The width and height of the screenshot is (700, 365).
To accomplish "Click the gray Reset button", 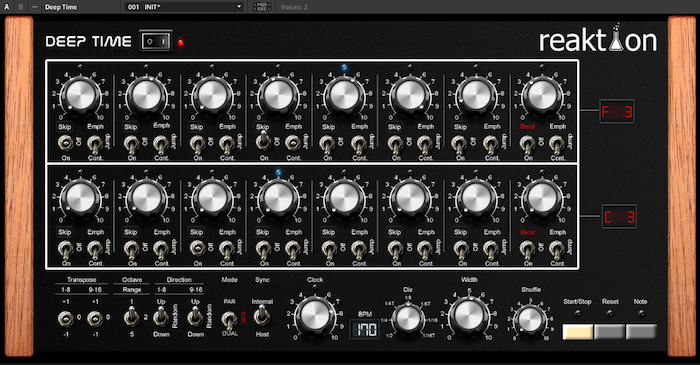I will tap(609, 332).
